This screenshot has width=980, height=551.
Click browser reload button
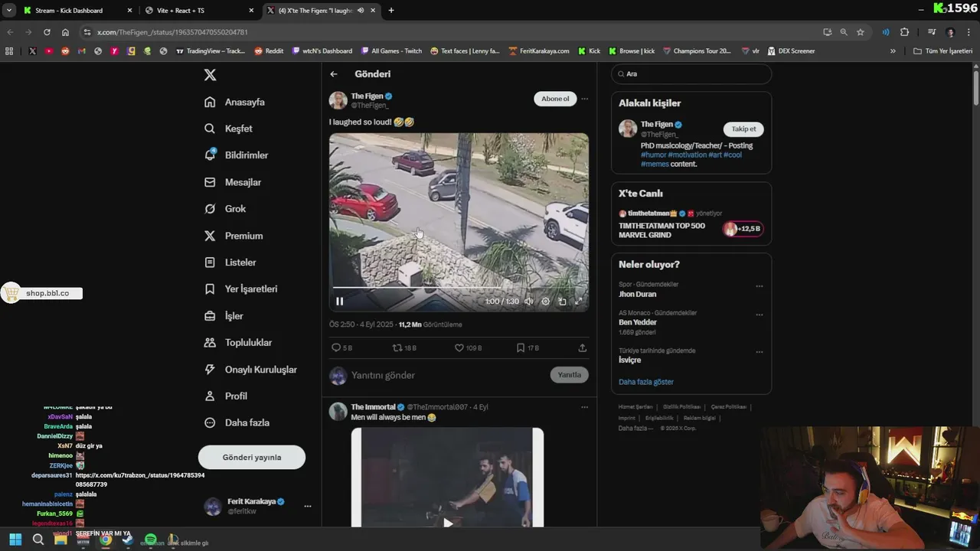(47, 32)
